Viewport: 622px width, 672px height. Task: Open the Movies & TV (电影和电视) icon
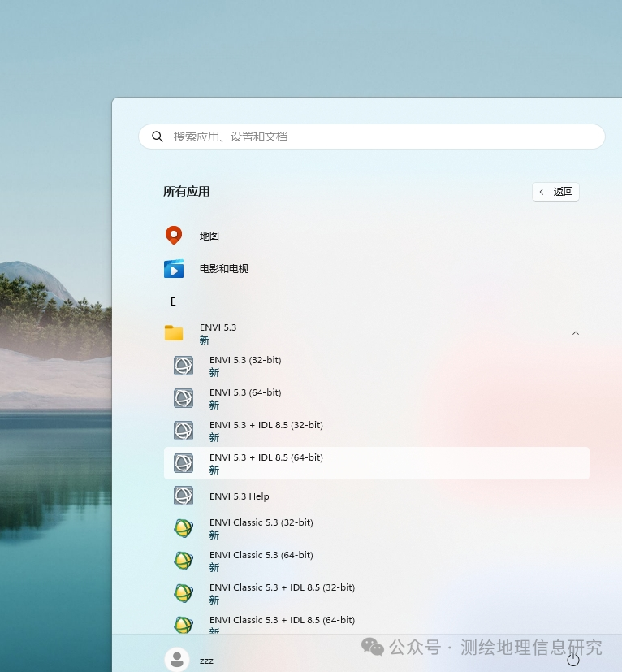tap(174, 269)
